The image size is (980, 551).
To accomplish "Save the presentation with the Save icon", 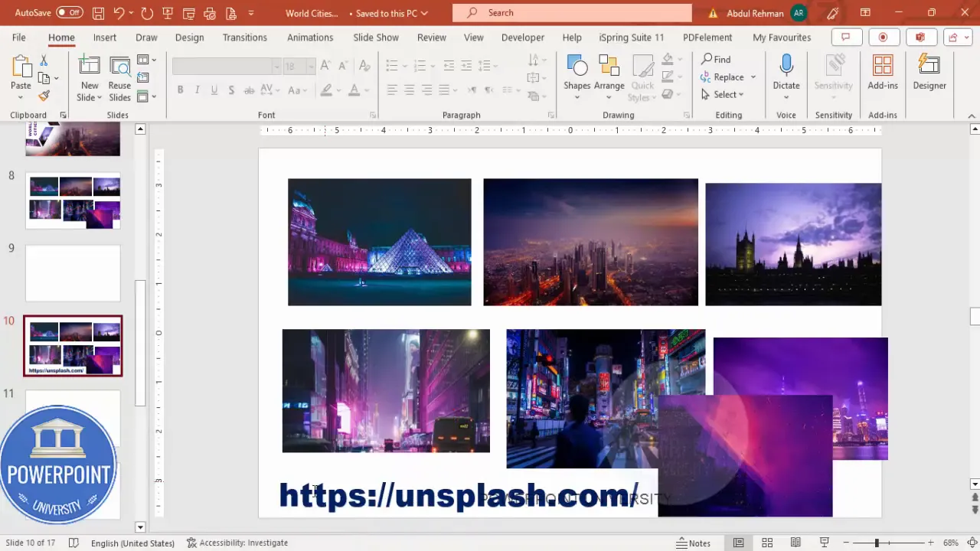I will click(x=98, y=12).
